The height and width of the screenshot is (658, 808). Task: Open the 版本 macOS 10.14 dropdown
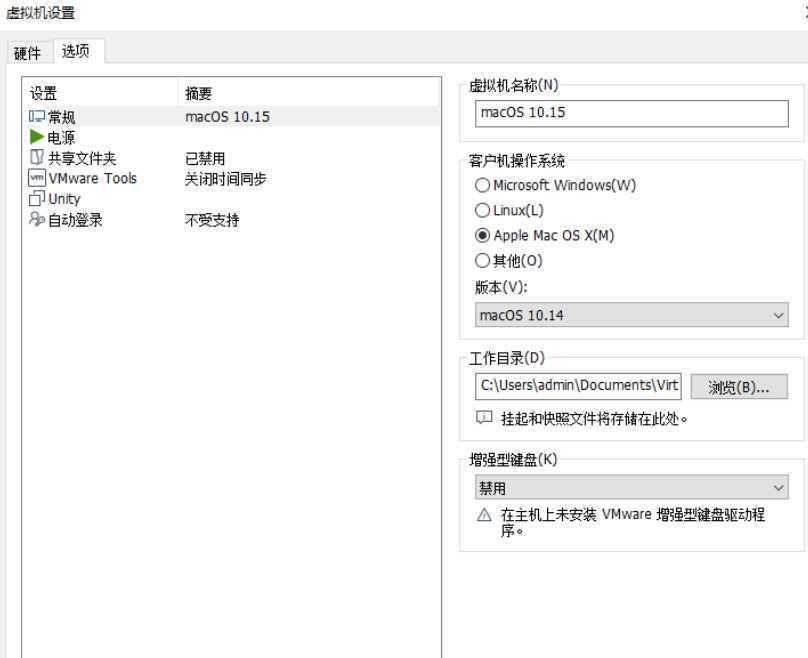[631, 315]
